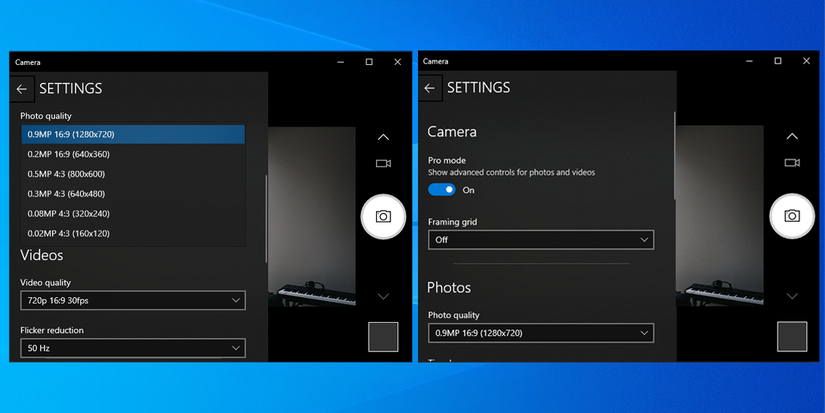
Task: Click camera preview image in left window
Action: (x=312, y=216)
